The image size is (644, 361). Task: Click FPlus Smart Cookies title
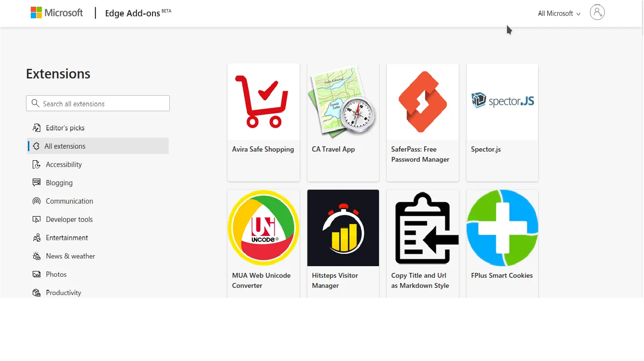[502, 275]
